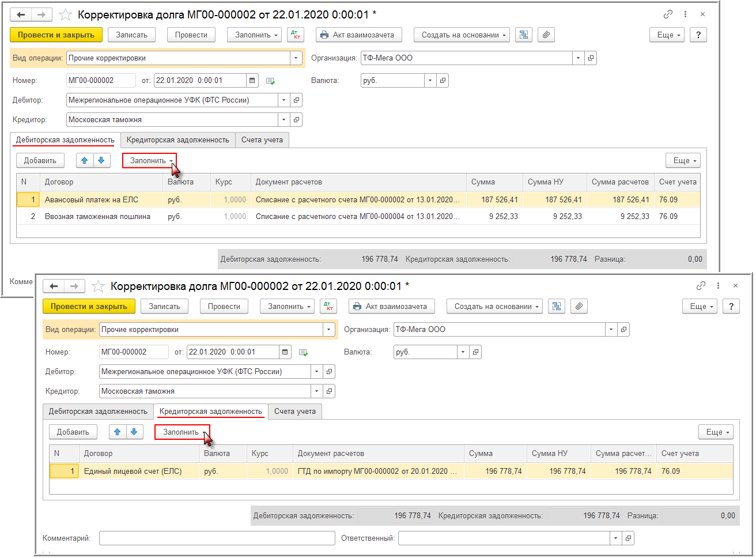Expand the Кредитор dropdown in the front window
The height and width of the screenshot is (558, 756).
pos(316,391)
